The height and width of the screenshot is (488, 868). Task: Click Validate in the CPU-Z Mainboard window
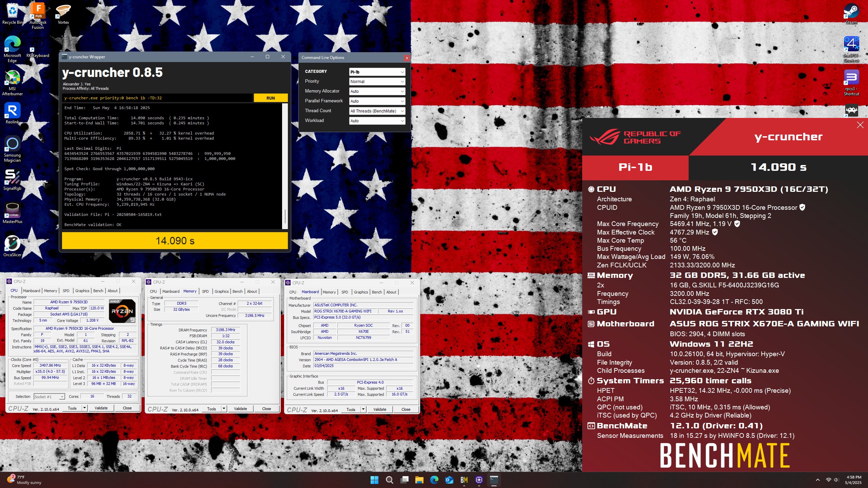(380, 409)
